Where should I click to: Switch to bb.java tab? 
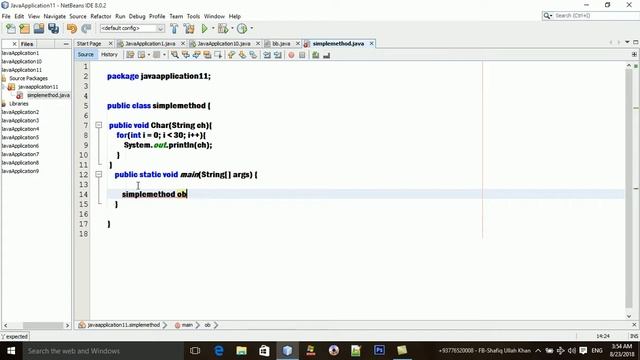click(281, 43)
